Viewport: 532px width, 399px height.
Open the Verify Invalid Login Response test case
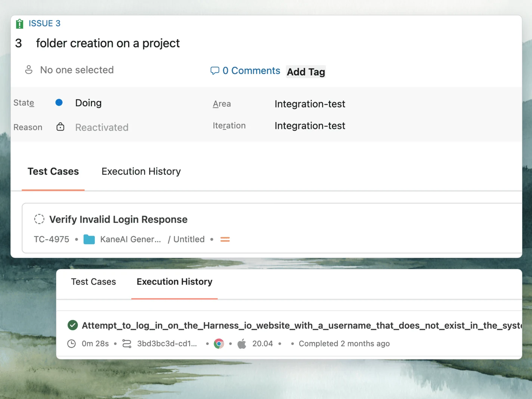tap(118, 219)
